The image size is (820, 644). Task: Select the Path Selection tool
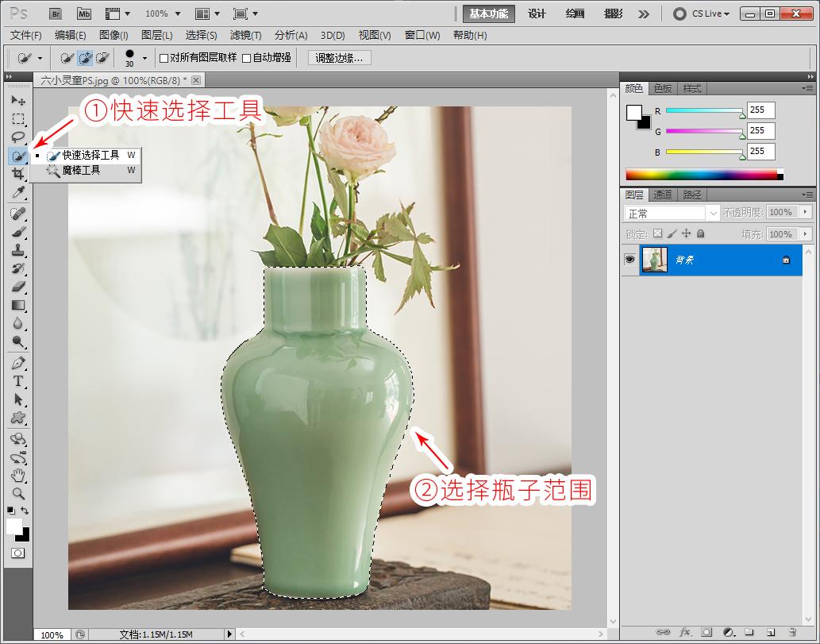tap(17, 399)
